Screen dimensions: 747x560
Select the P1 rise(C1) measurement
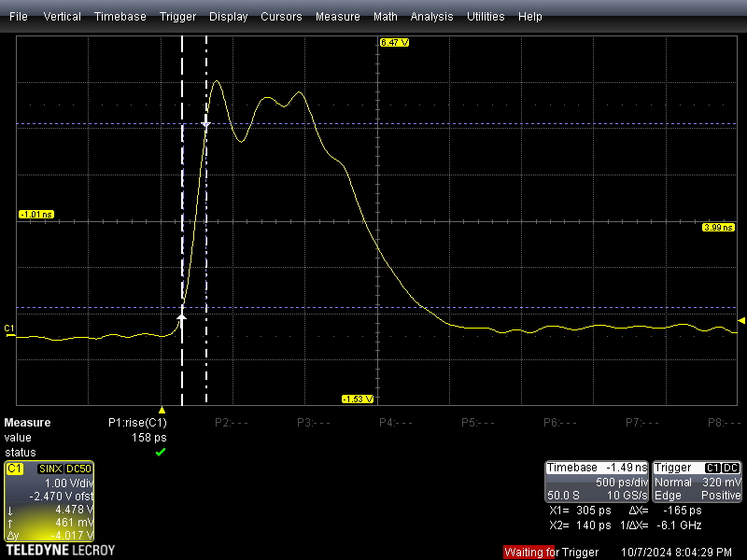click(x=137, y=423)
